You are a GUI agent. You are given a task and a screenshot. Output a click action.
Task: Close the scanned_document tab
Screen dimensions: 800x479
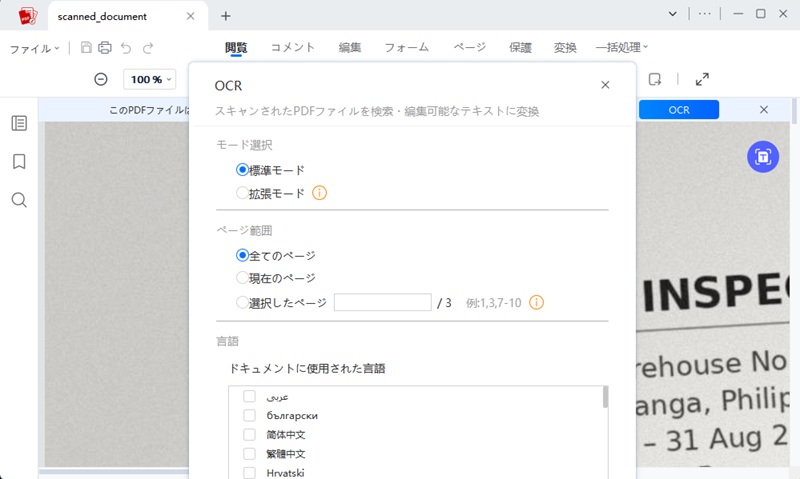[x=190, y=16]
